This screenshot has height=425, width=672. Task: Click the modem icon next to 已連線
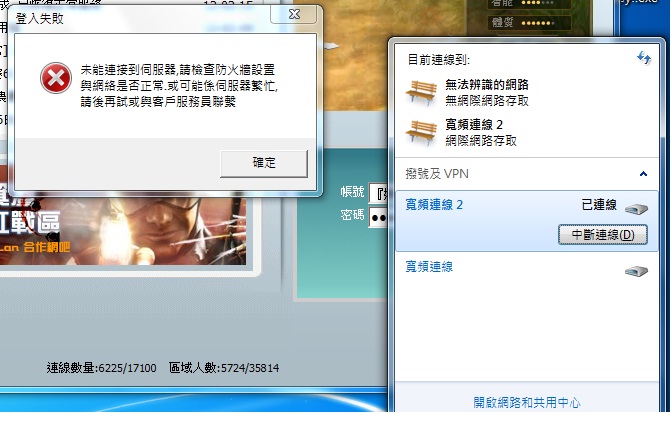click(636, 209)
